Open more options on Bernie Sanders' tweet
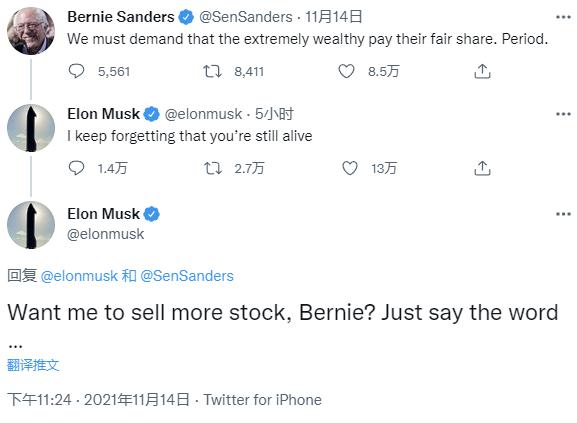Image resolution: width=577 pixels, height=423 pixels. 563,17
